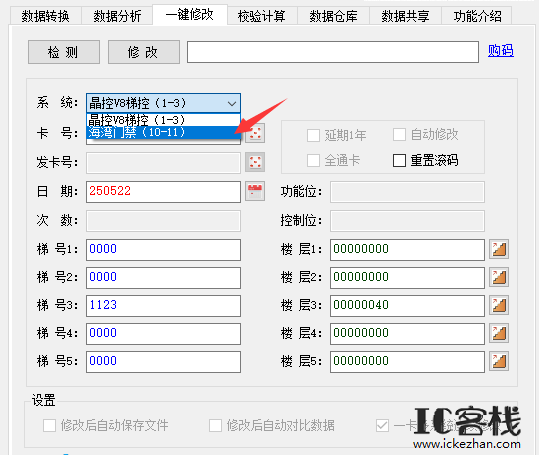Open the calendar icon next to 日期
The height and width of the screenshot is (455, 539).
(x=255, y=191)
